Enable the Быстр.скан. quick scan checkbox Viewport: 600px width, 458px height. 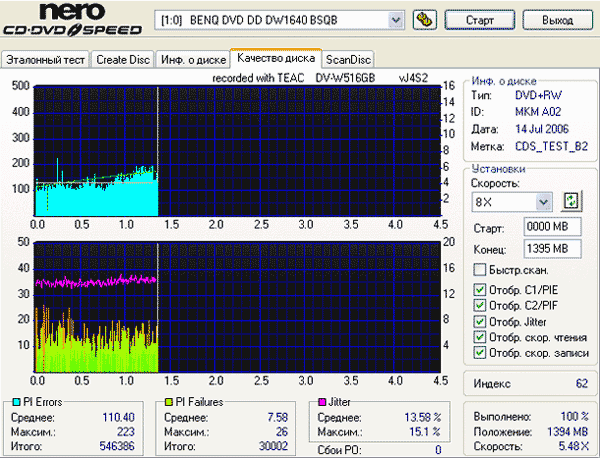pyautogui.click(x=480, y=270)
